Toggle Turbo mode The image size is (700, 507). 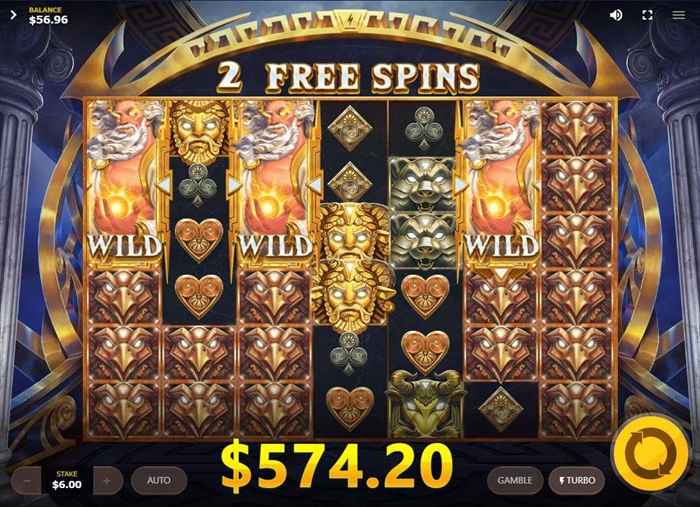[577, 481]
